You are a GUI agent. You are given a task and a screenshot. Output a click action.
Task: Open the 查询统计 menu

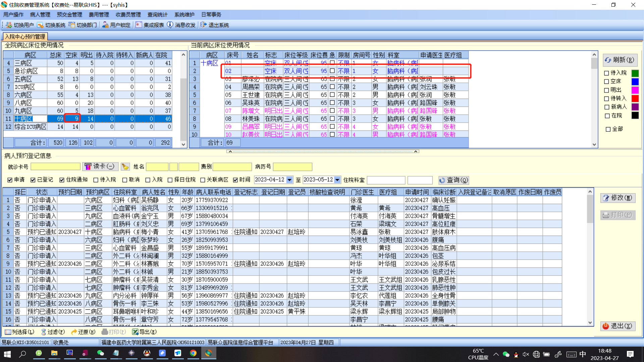point(157,15)
